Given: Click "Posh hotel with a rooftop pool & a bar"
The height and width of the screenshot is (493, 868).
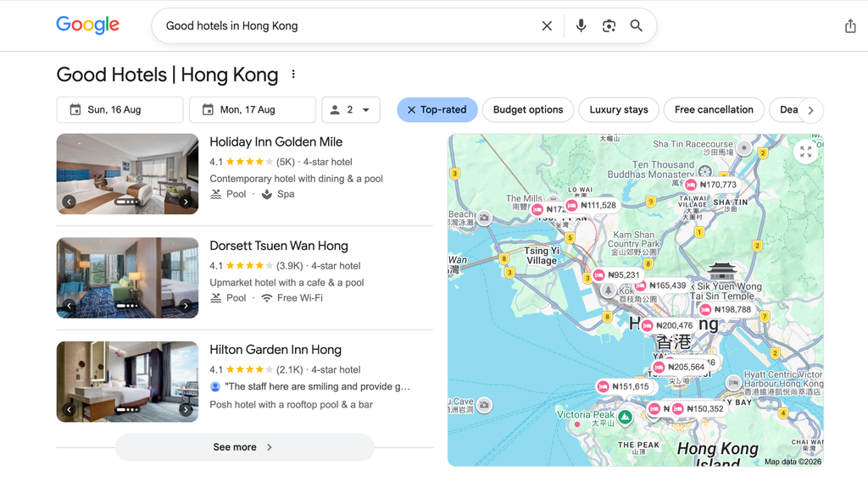Looking at the screenshot, I should pyautogui.click(x=292, y=404).
